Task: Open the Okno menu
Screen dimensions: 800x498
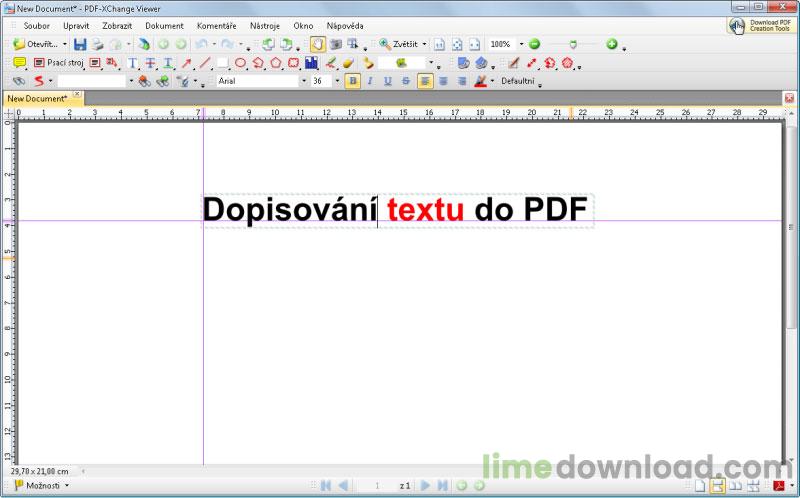Action: click(x=303, y=26)
